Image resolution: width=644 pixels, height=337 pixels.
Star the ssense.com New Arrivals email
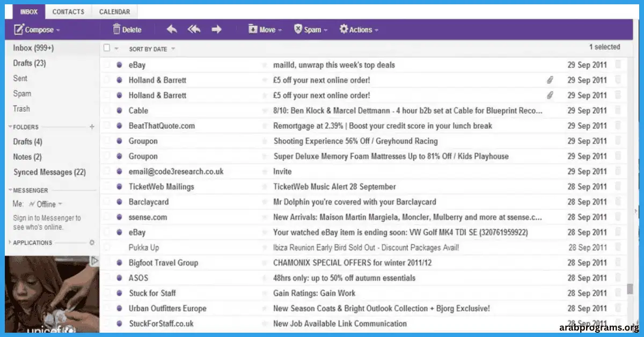[264, 217]
